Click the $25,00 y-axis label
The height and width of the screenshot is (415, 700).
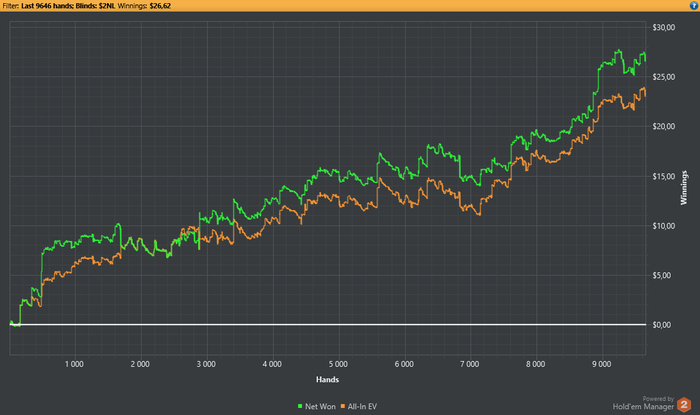click(663, 77)
